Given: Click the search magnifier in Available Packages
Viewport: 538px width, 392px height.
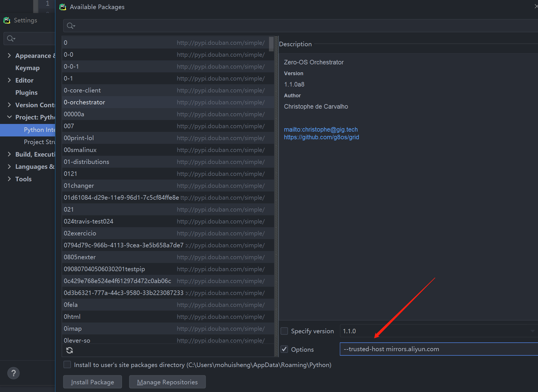Looking at the screenshot, I should coord(71,26).
